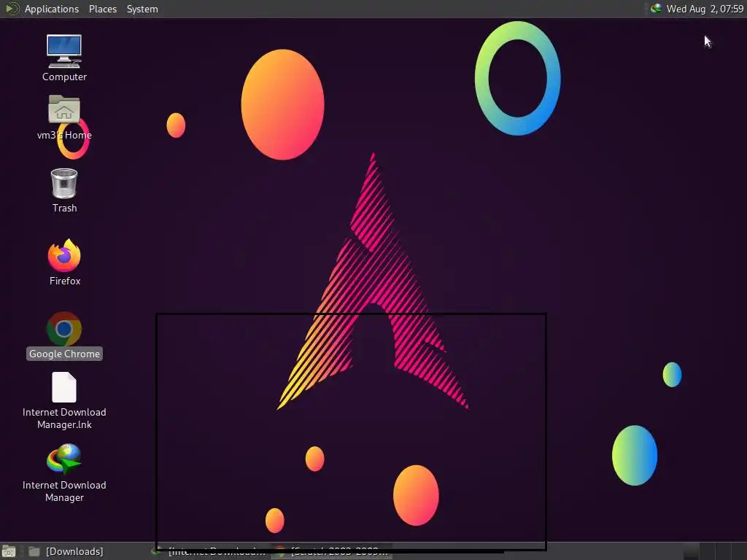Open the Applications menu
The image size is (747, 560).
pos(52,9)
